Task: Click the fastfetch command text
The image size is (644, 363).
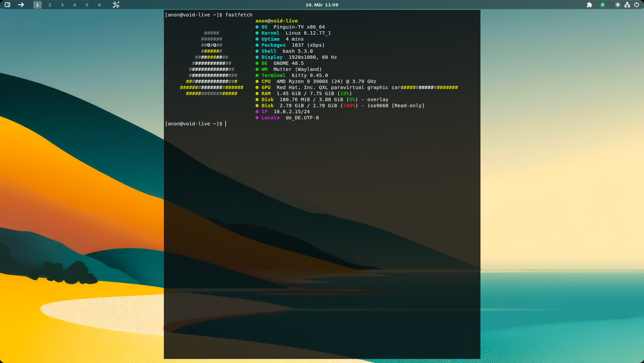Action: 239,15
